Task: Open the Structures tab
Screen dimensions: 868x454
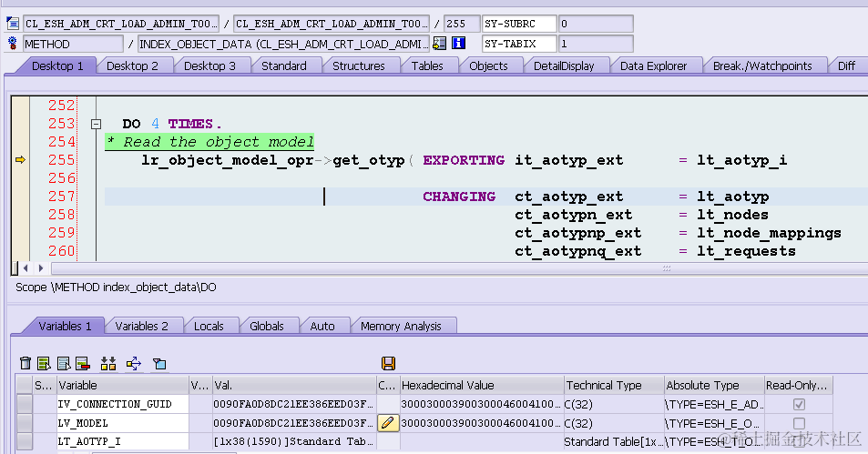Action: click(359, 66)
